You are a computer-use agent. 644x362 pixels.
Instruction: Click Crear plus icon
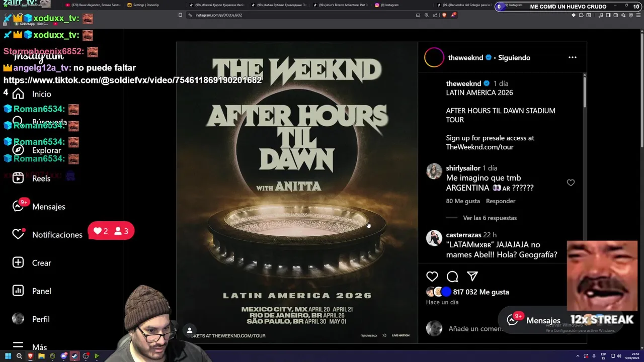(18, 263)
